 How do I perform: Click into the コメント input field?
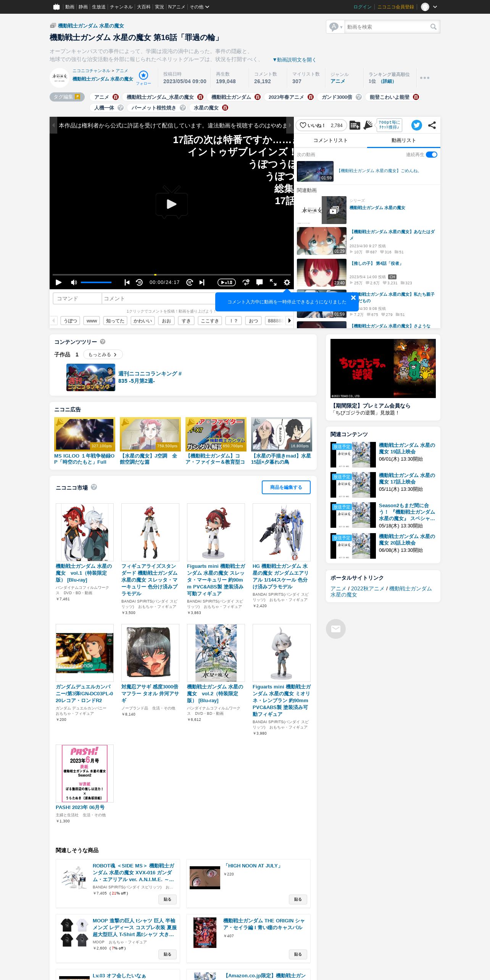[x=158, y=298]
